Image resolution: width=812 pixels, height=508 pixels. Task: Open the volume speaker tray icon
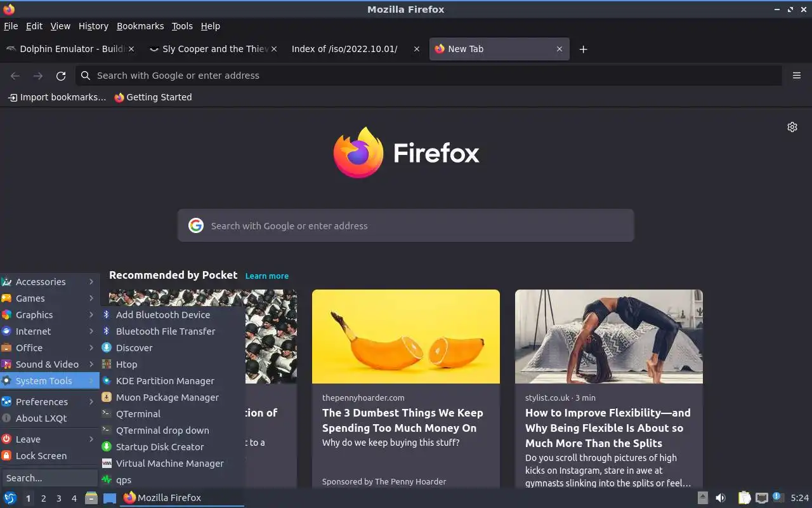[x=721, y=498]
